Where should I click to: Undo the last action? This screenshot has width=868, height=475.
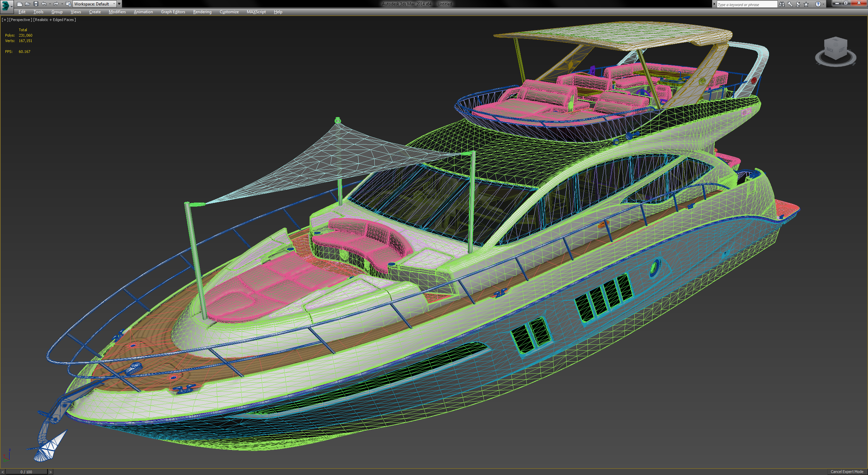tap(44, 4)
